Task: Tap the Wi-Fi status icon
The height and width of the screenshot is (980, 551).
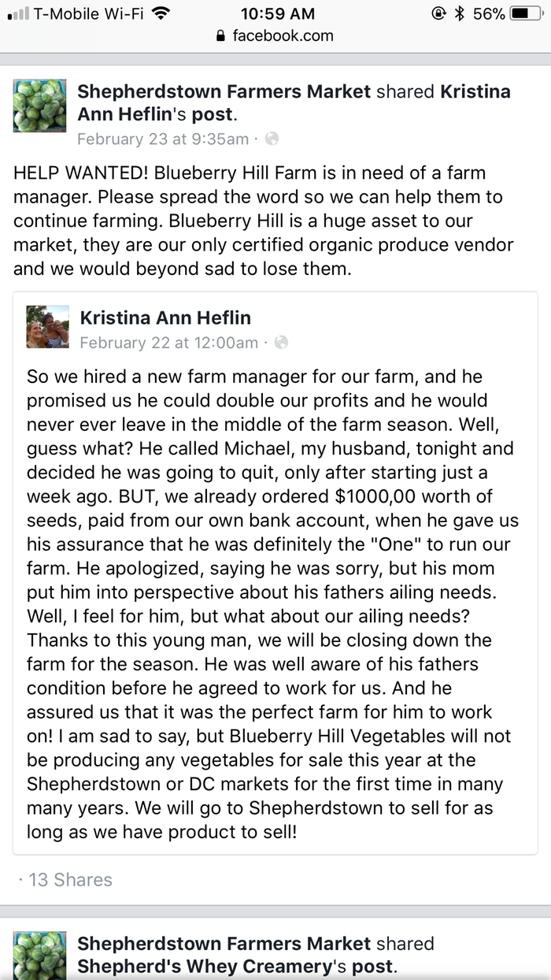Action: point(161,13)
